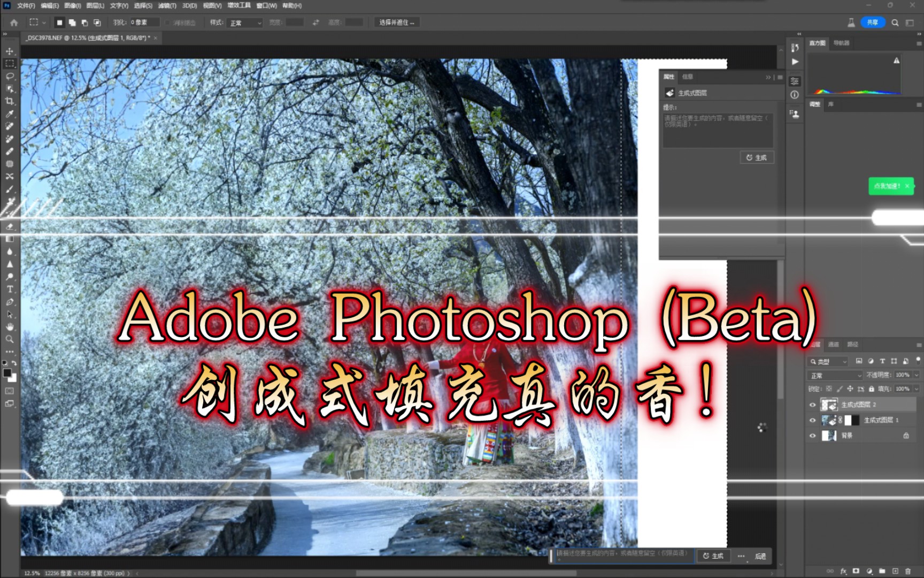
Task: Open the 填充 fill dropdown arrow
Action: tap(916, 389)
